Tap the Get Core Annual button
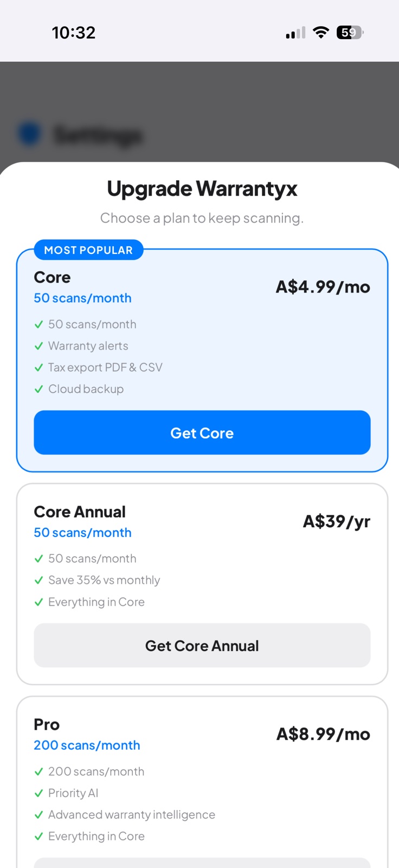Screen dimensions: 399x868 tap(202, 645)
